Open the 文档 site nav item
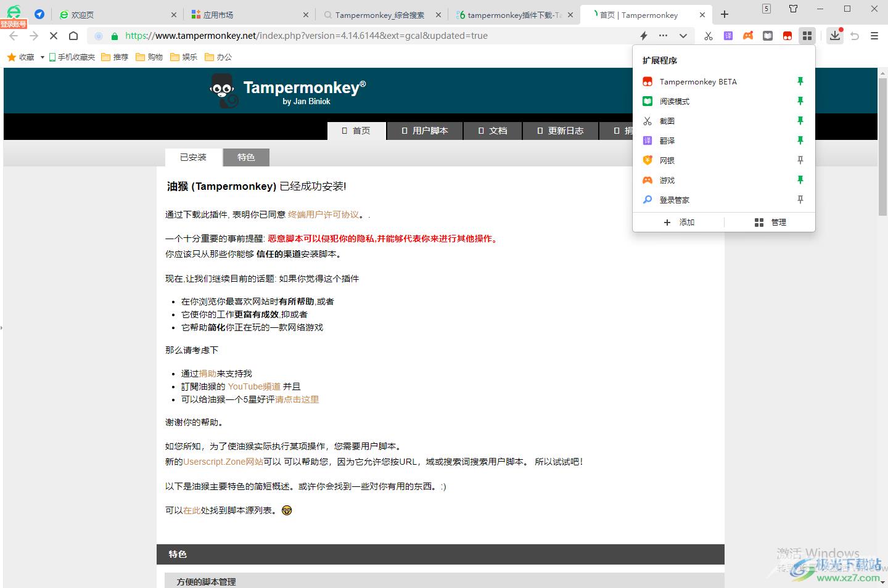This screenshot has width=888, height=588. click(493, 131)
